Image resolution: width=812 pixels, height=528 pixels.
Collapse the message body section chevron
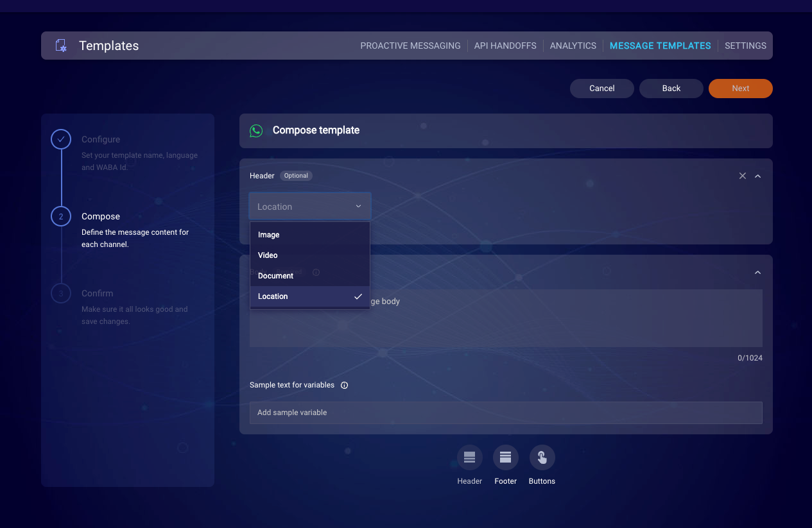pyautogui.click(x=758, y=273)
